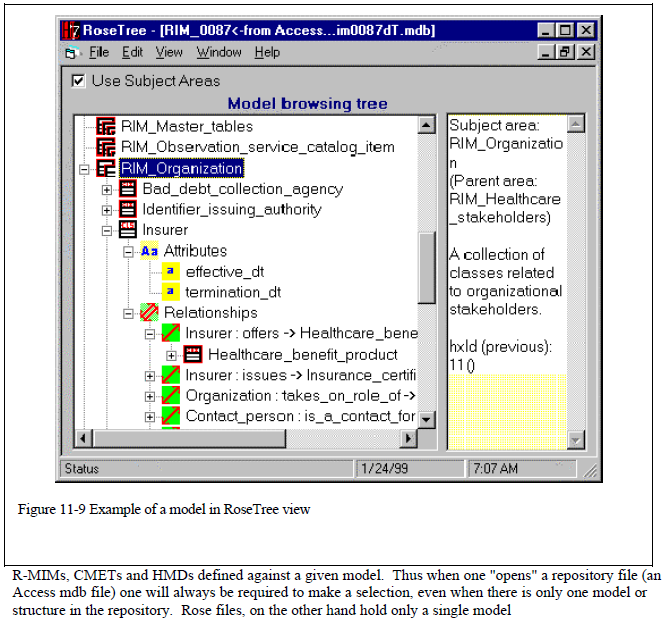Open the Window menu
665x621 pixels.
tap(219, 53)
